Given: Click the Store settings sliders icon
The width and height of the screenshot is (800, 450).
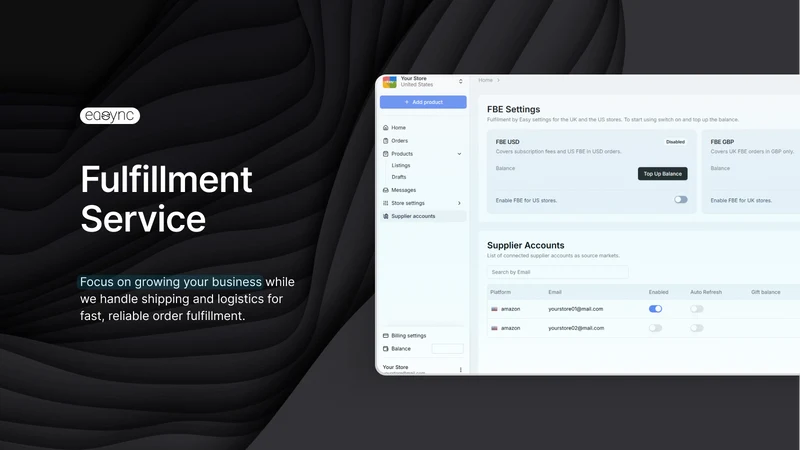Looking at the screenshot, I should pos(386,203).
